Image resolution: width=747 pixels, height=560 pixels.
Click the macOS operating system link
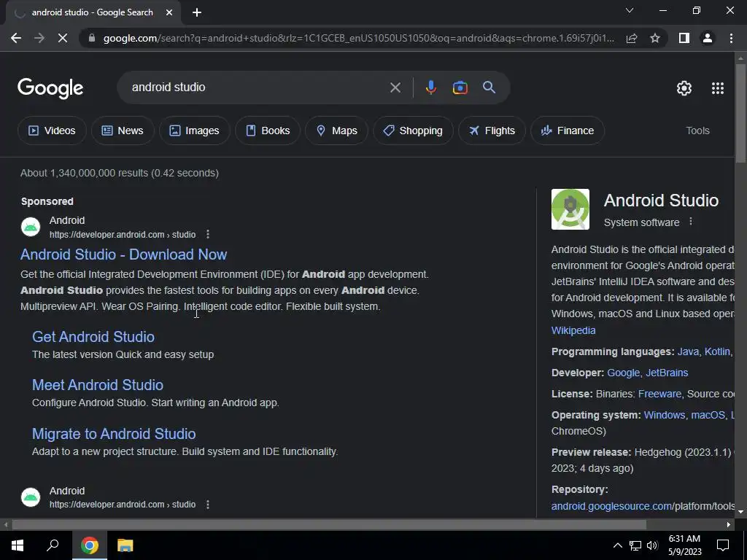click(x=708, y=415)
